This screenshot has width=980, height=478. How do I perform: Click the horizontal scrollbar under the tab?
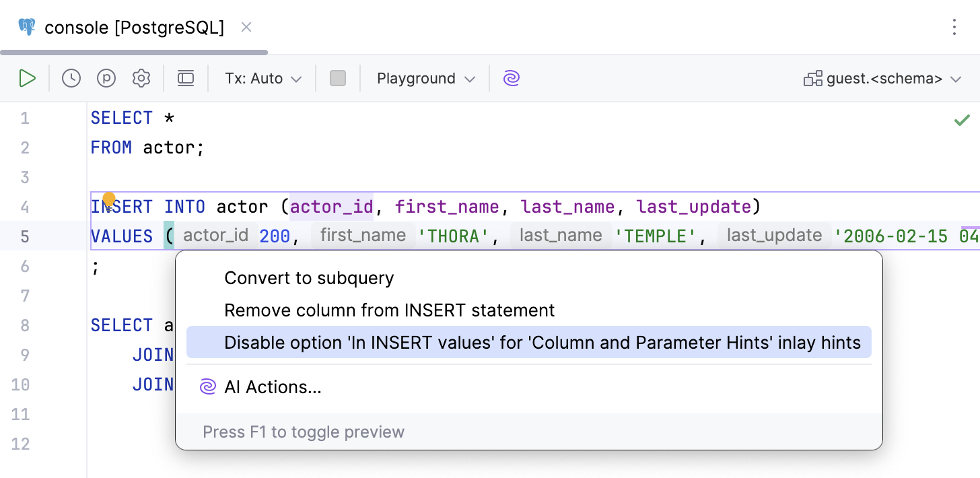[x=133, y=51]
